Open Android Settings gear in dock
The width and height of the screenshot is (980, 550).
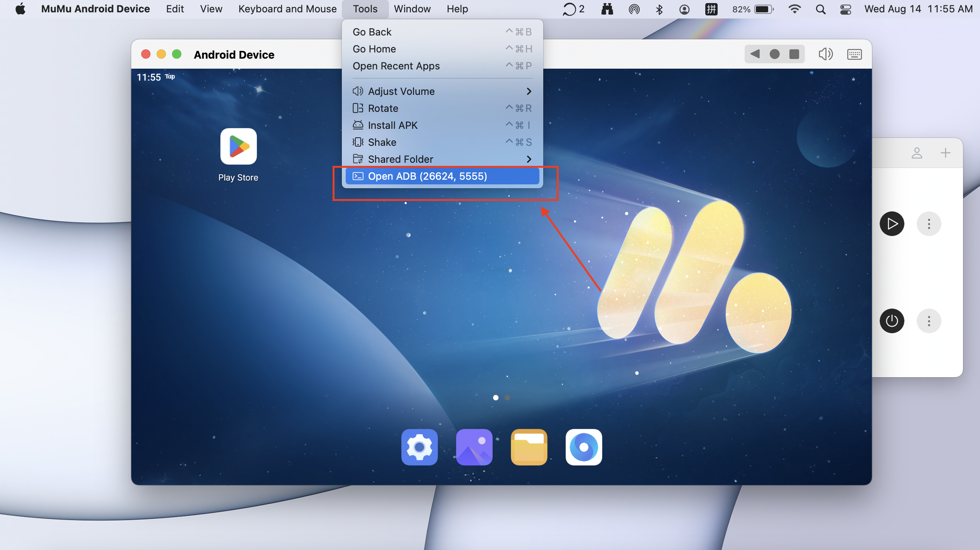[x=419, y=447]
